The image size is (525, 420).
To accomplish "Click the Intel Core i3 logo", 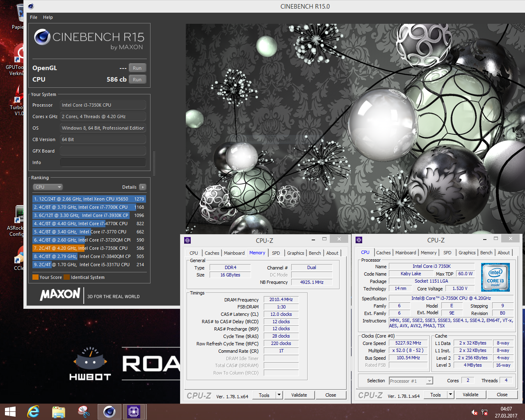I will coord(495,277).
